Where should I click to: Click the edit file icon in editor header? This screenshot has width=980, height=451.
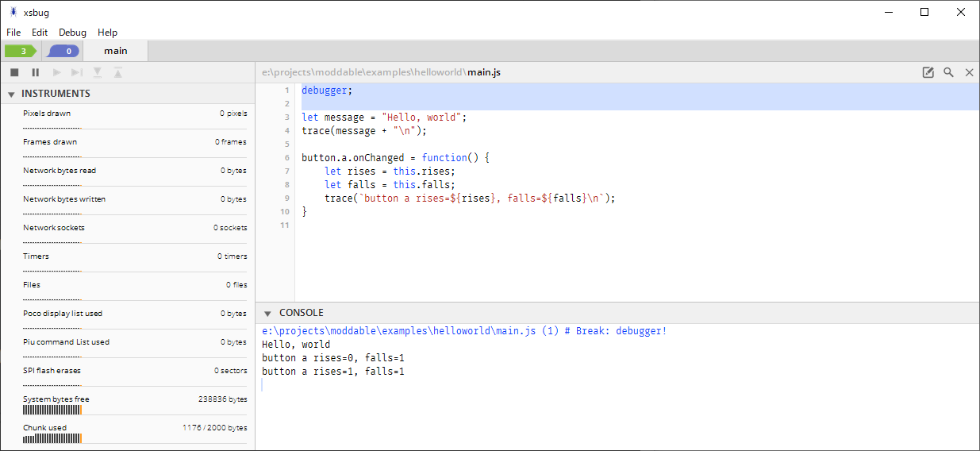pos(928,72)
